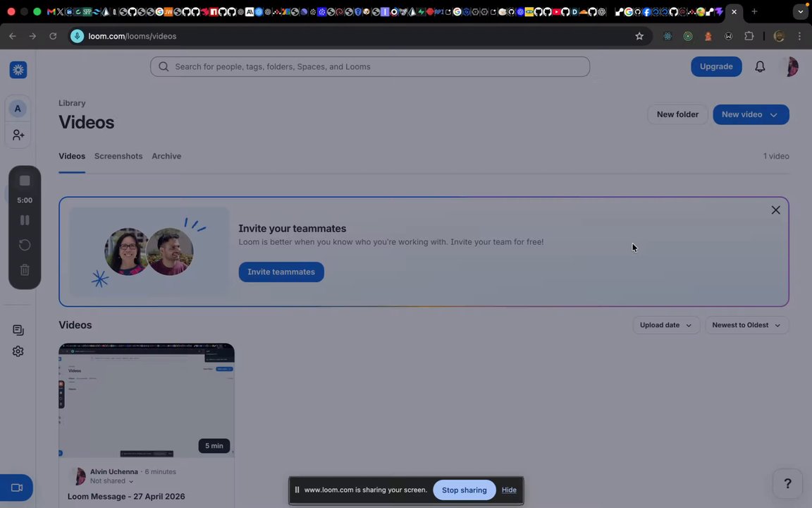Click the camera record button at sidebar bottom
The image size is (812, 508).
click(x=17, y=488)
